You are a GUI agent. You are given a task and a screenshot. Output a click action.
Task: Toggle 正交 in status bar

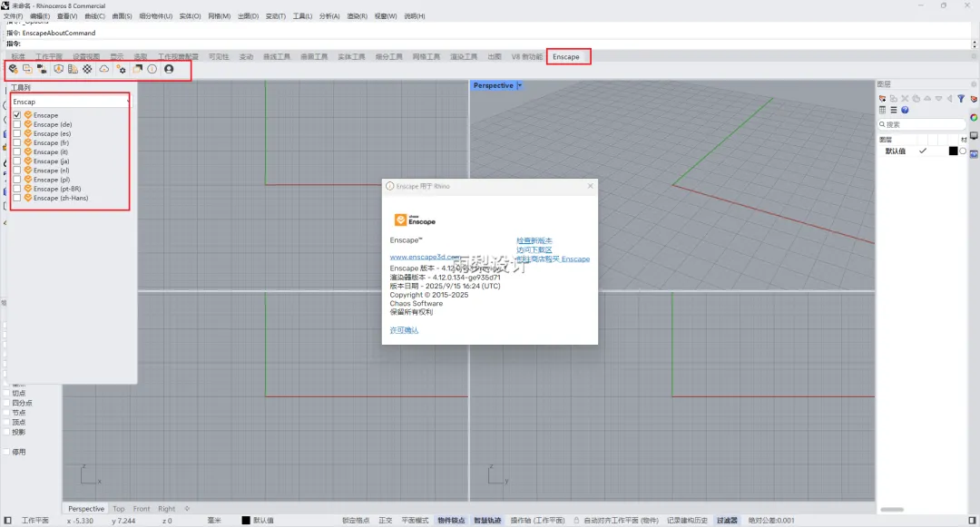tap(386, 520)
